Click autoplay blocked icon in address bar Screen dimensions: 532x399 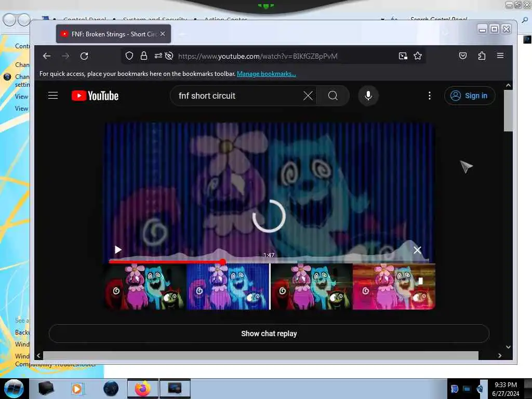[169, 56]
